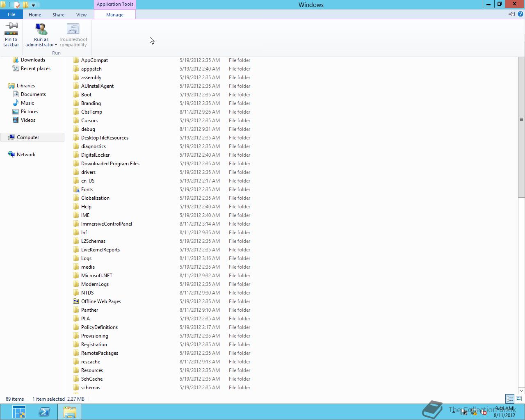Switch to the Share ribbon tab
525x420 pixels.
58,15
